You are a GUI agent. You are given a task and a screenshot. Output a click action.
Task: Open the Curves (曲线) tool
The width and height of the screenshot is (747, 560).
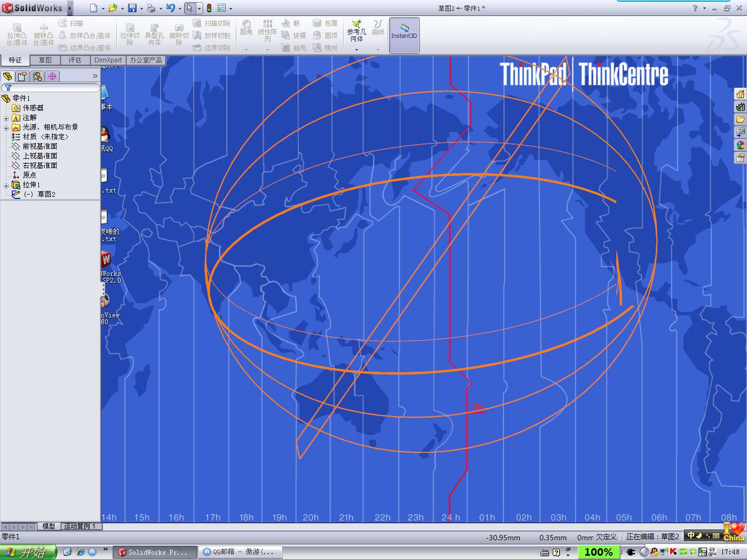(x=378, y=28)
